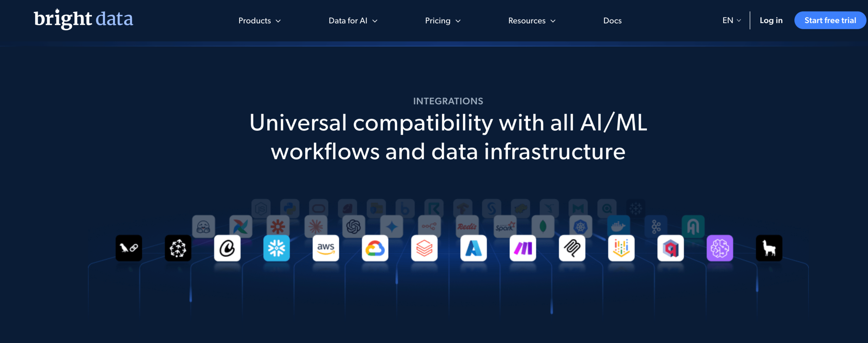Select the CrewAI cursive C icon
The width and height of the screenshot is (868, 343).
pos(227,248)
